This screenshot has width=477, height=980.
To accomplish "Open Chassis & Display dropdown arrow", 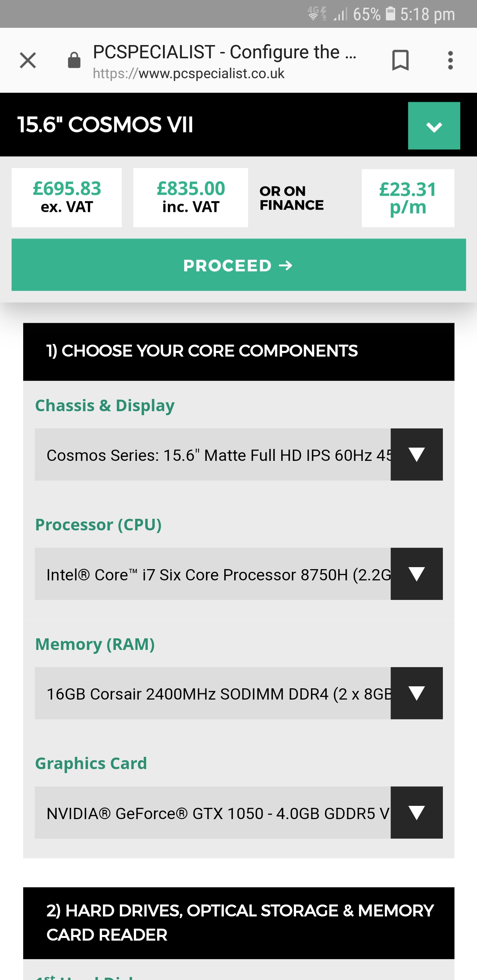I will [416, 455].
